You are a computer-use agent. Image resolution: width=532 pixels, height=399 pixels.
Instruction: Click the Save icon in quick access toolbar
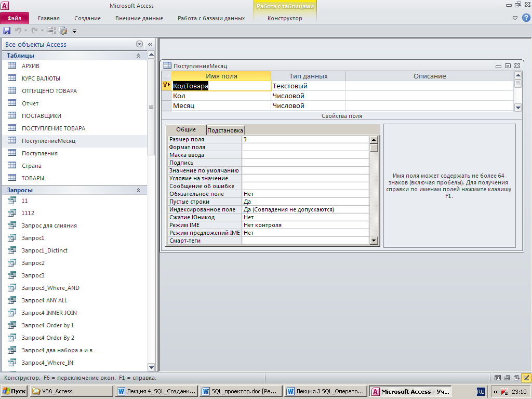pos(7,31)
